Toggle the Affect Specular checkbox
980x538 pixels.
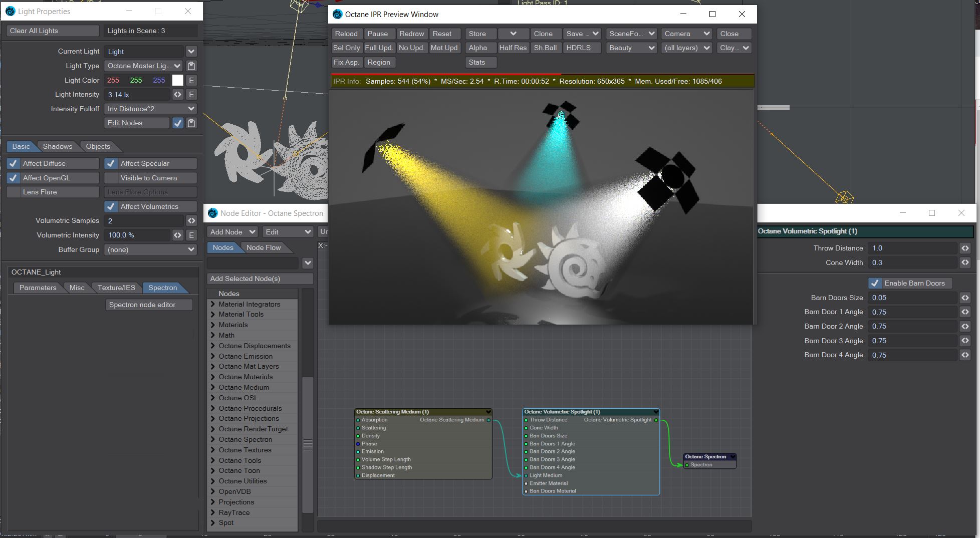coord(111,163)
